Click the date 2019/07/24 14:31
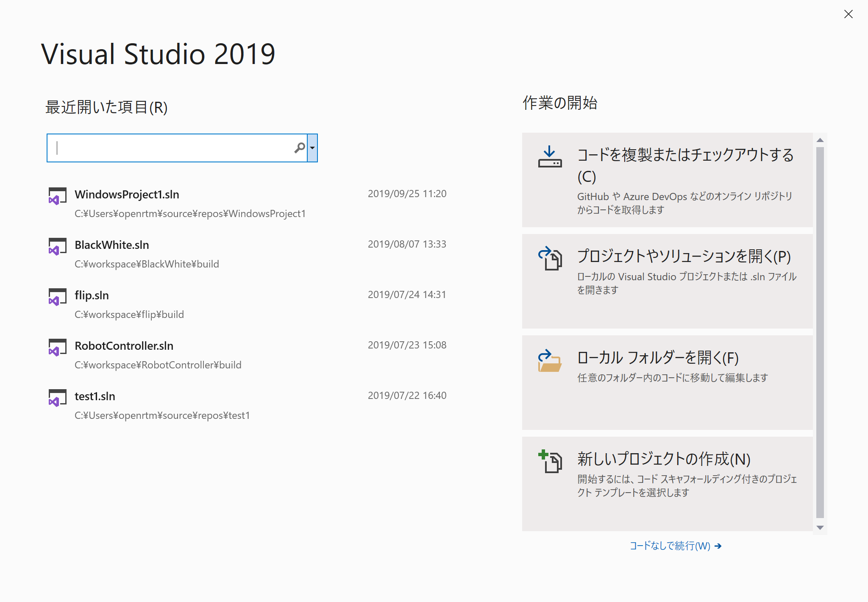Screen dimensions: 868x602 coord(407,295)
